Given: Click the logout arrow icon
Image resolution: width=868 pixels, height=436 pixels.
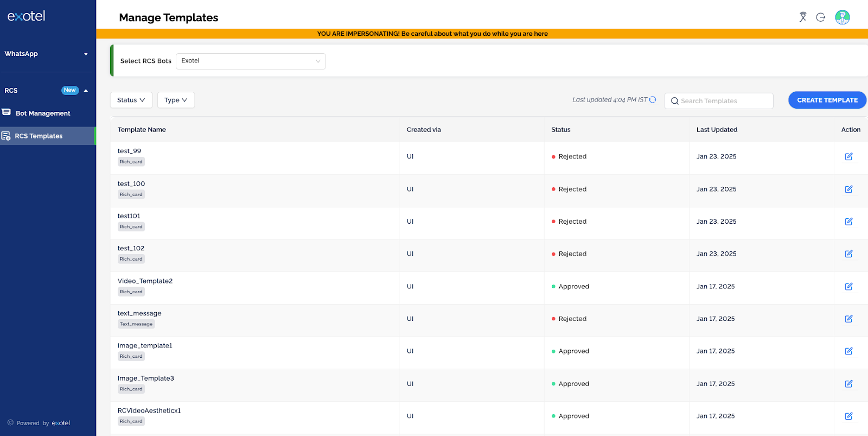Looking at the screenshot, I should tap(821, 17).
